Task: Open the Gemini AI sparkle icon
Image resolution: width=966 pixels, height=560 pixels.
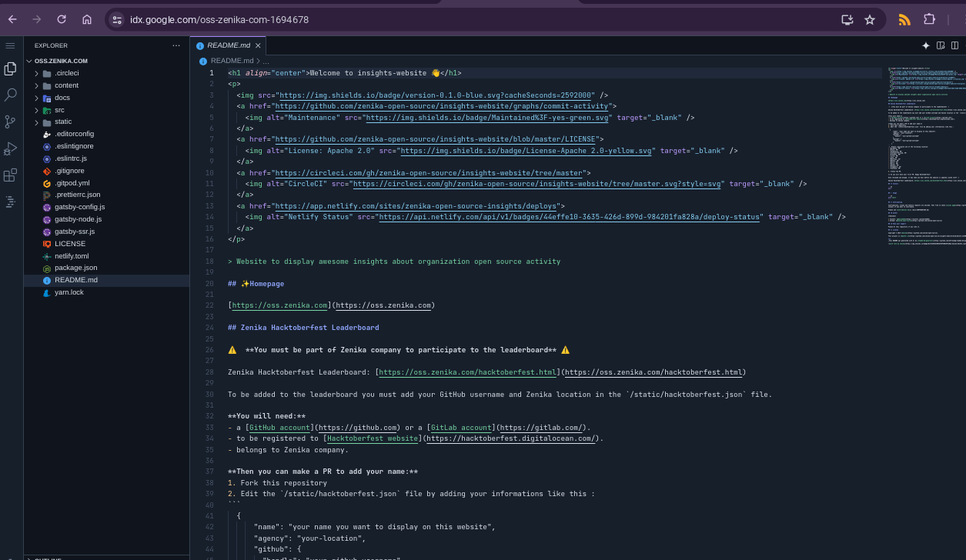Action: pyautogui.click(x=926, y=45)
